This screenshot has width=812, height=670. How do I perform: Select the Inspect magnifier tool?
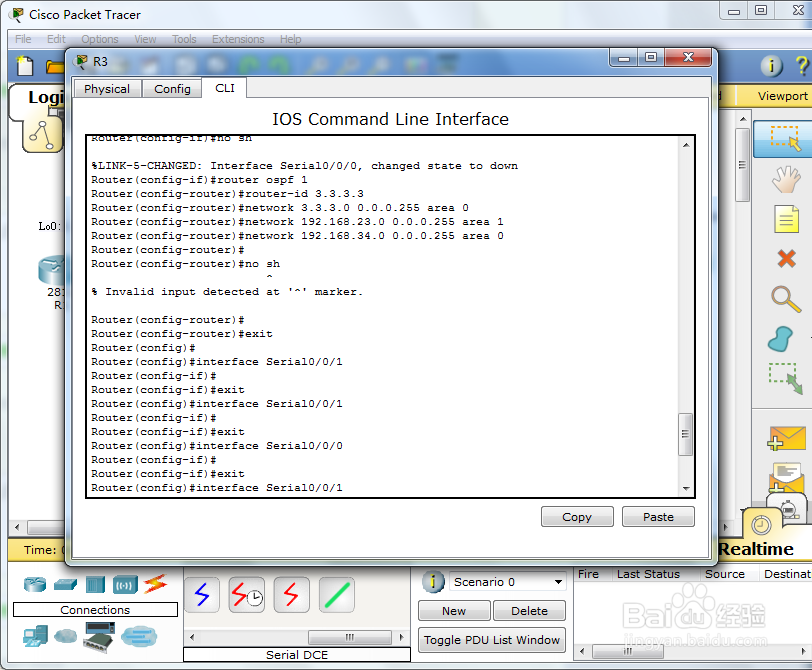coord(786,299)
